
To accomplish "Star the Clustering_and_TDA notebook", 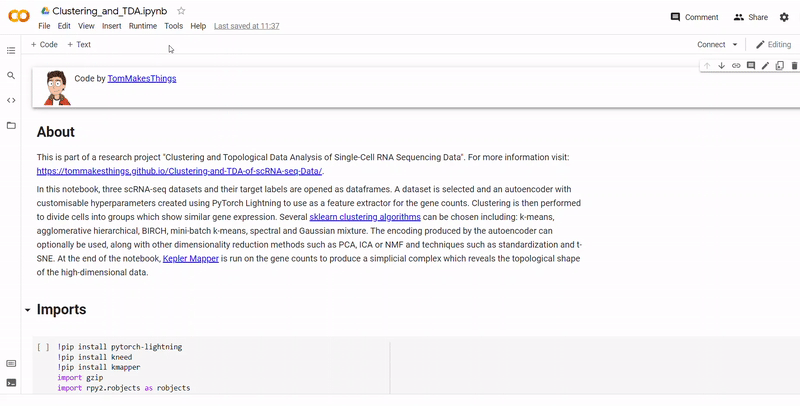I will 181,11.
